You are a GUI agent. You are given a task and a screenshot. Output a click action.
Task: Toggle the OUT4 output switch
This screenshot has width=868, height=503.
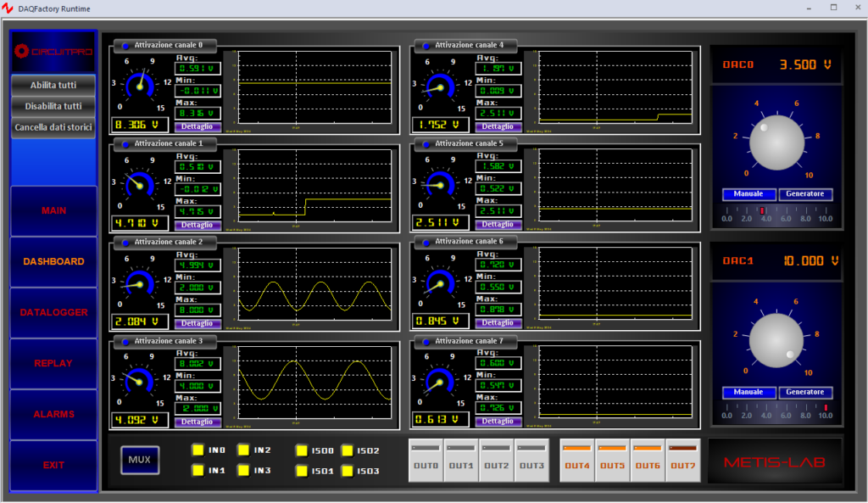(x=576, y=460)
